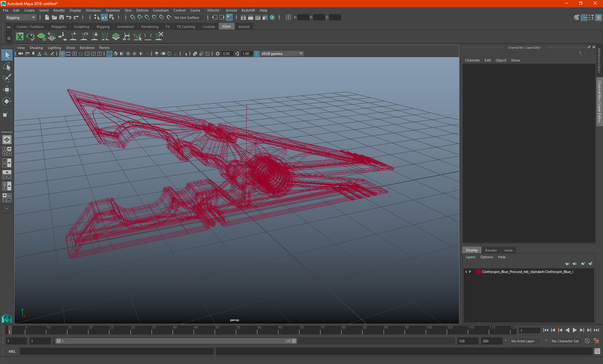This screenshot has width=603, height=364.
Task: Open the Deform menu
Action: coord(142,10)
